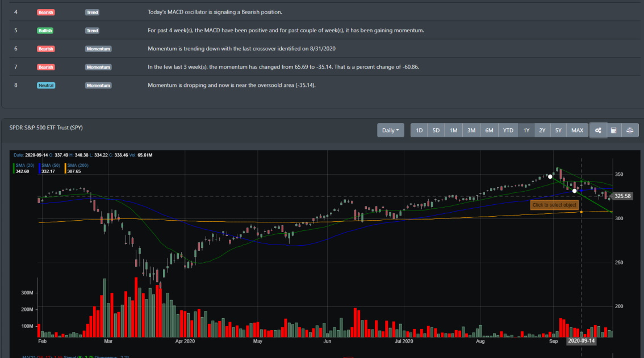Select the 5D time range

[436, 130]
